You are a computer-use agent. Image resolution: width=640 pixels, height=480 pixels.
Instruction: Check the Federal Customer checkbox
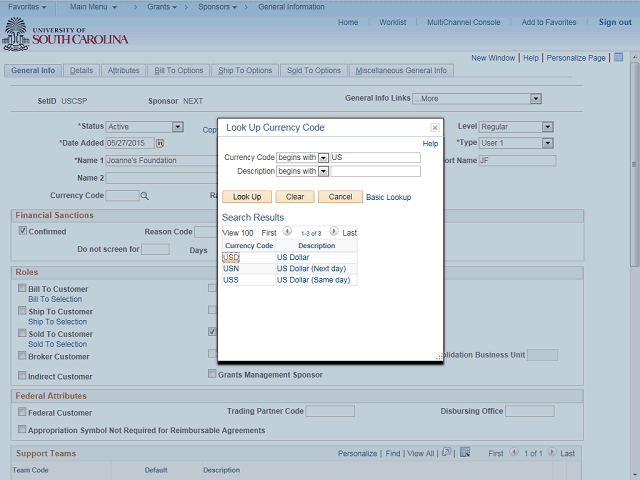pos(22,412)
